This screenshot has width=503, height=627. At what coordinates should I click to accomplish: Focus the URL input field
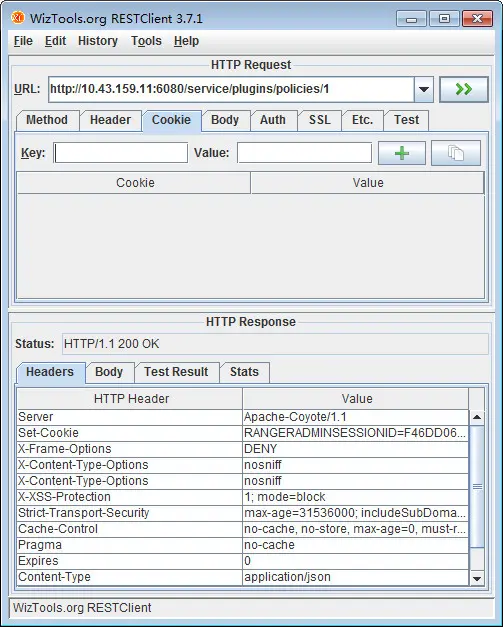(x=231, y=89)
